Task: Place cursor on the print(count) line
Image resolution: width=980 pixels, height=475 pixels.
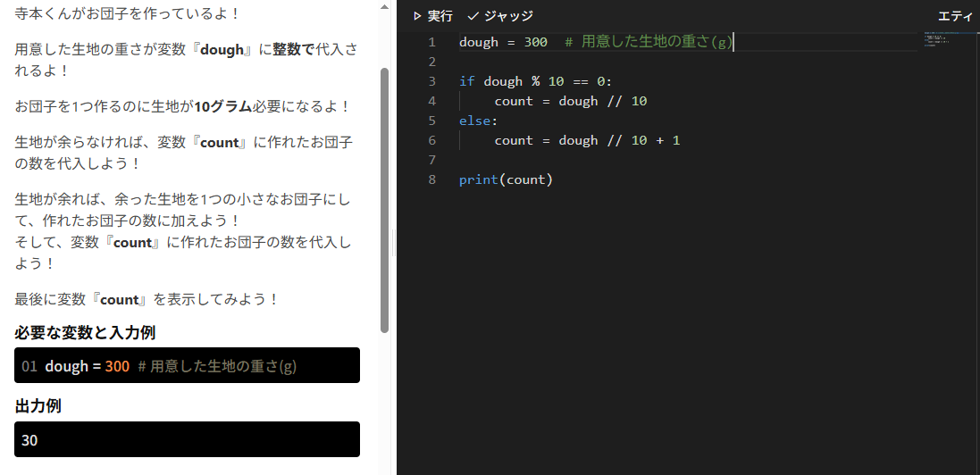Action: point(507,179)
